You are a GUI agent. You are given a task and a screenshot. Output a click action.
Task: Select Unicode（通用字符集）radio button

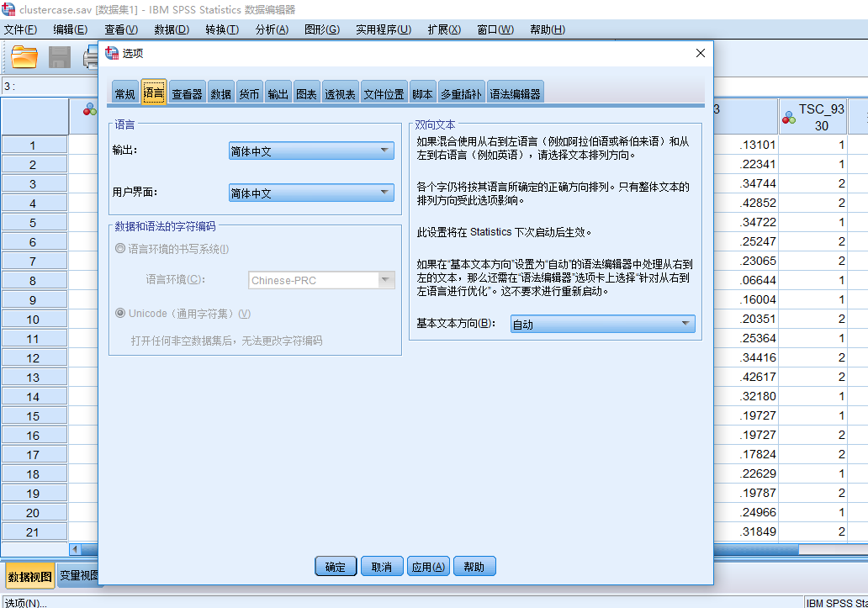(120, 313)
